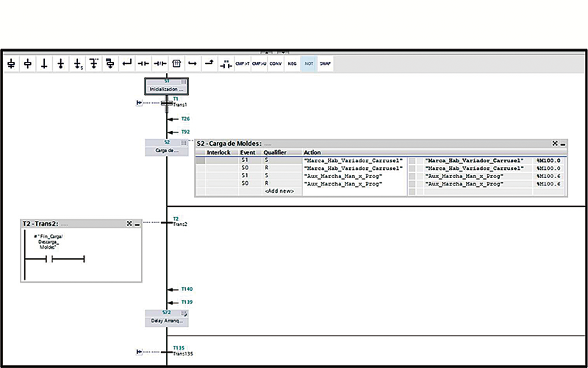This screenshot has width=588, height=368.
Task: Insert an empty box from the toolbar
Action: point(176,64)
